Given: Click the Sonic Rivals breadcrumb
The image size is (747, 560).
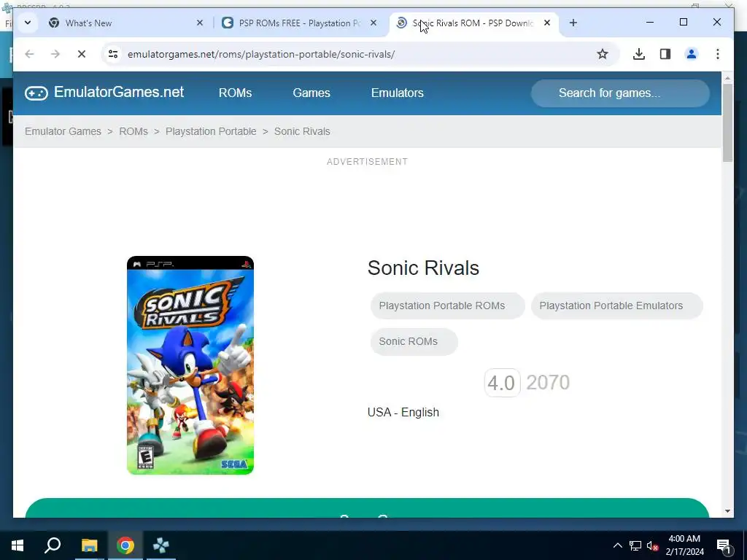Looking at the screenshot, I should pyautogui.click(x=302, y=131).
